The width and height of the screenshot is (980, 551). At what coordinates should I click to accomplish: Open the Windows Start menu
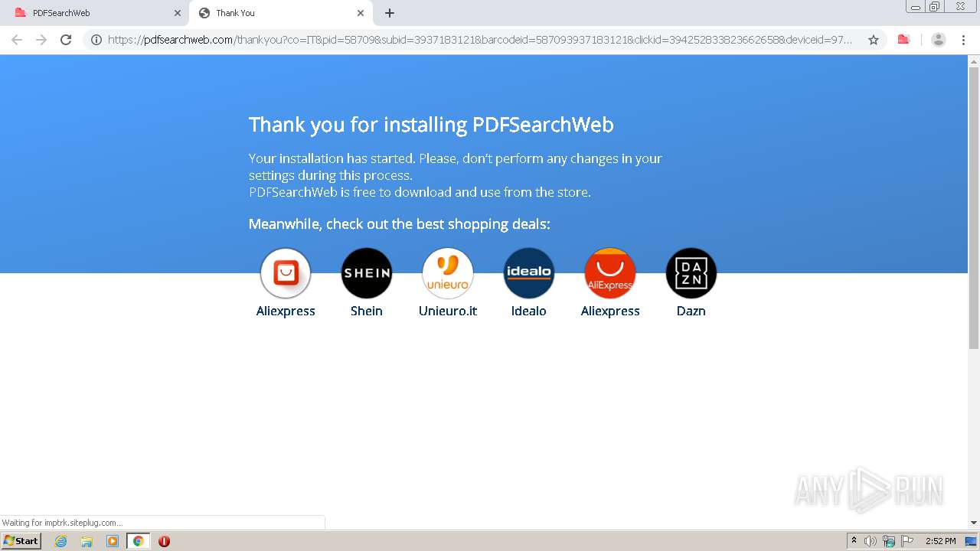(21, 541)
